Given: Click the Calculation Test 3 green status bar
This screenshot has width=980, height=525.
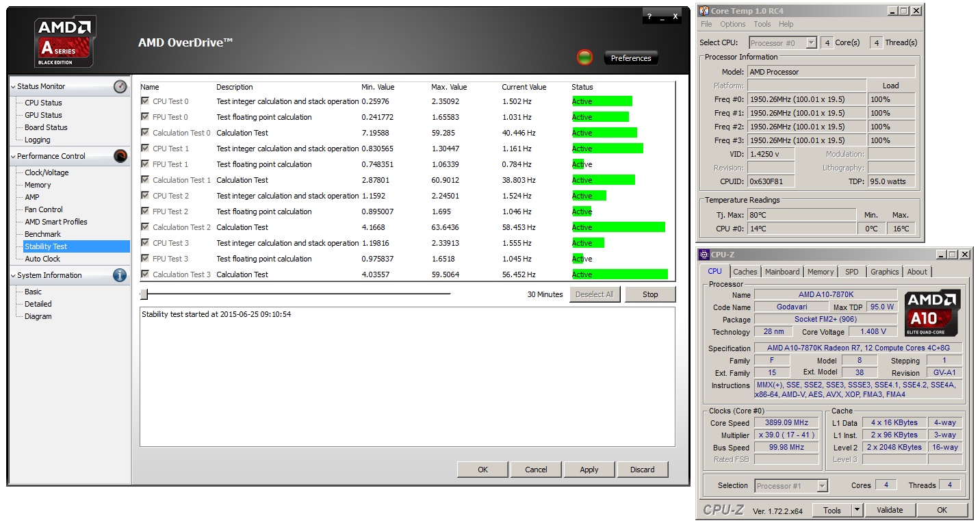Looking at the screenshot, I should pyautogui.click(x=619, y=274).
